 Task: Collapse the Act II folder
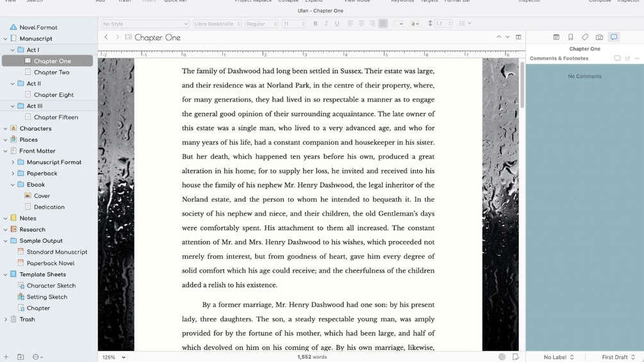coord(13,83)
